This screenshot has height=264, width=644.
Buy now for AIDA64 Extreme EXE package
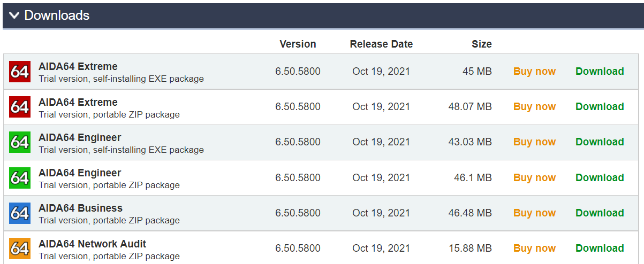click(x=534, y=71)
